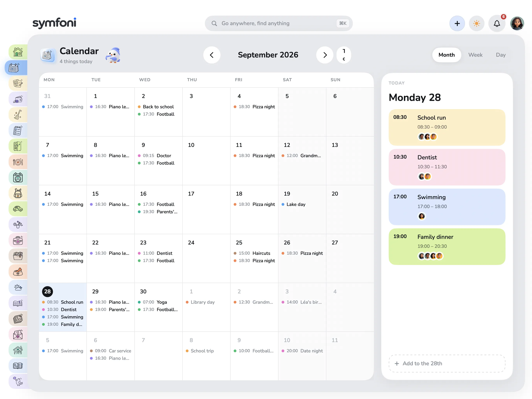Viewport: 532px width, 399px height.
Task: Open the notepad to-do list icon
Action: click(x=18, y=130)
